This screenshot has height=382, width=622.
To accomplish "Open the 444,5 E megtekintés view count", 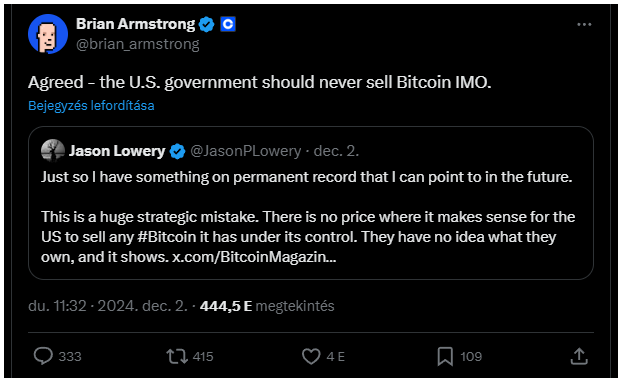I will pos(267,306).
